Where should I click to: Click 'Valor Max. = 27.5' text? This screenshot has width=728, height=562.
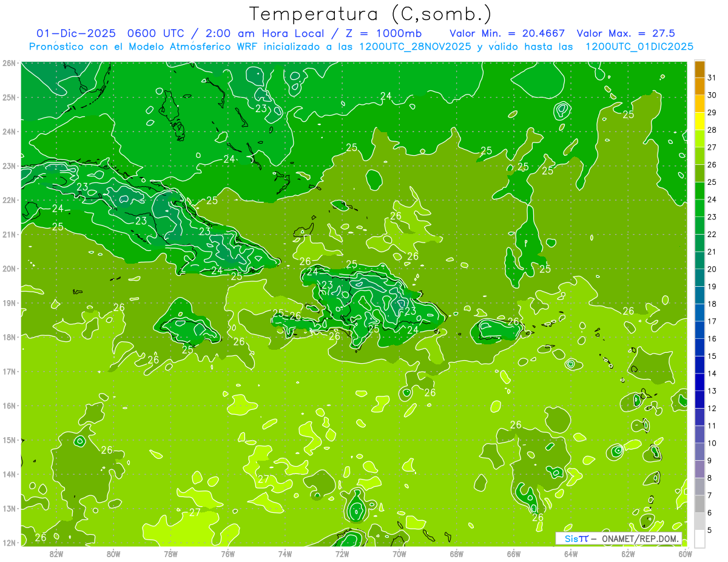[625, 33]
